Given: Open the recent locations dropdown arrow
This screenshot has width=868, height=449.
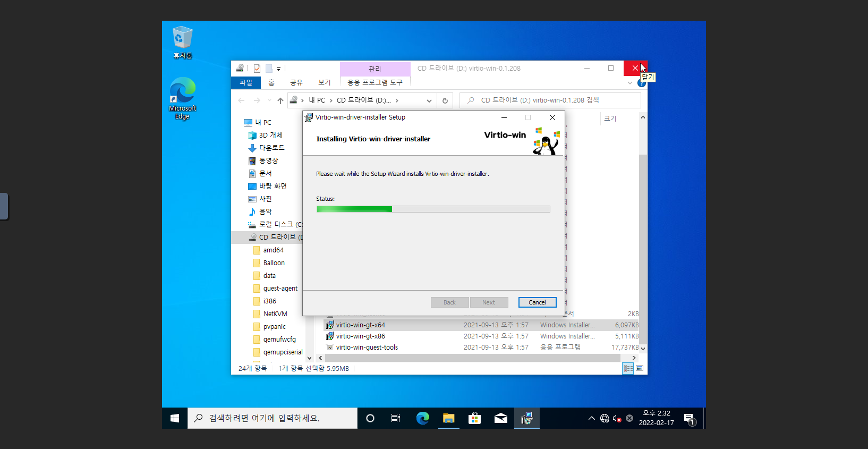Looking at the screenshot, I should [x=269, y=100].
